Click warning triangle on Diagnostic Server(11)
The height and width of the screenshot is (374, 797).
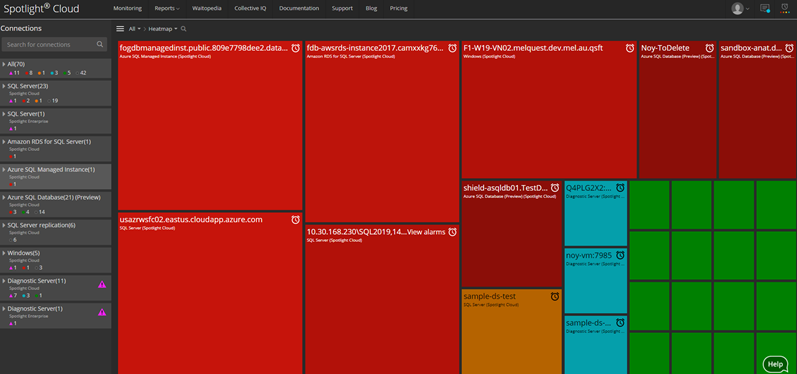(102, 285)
